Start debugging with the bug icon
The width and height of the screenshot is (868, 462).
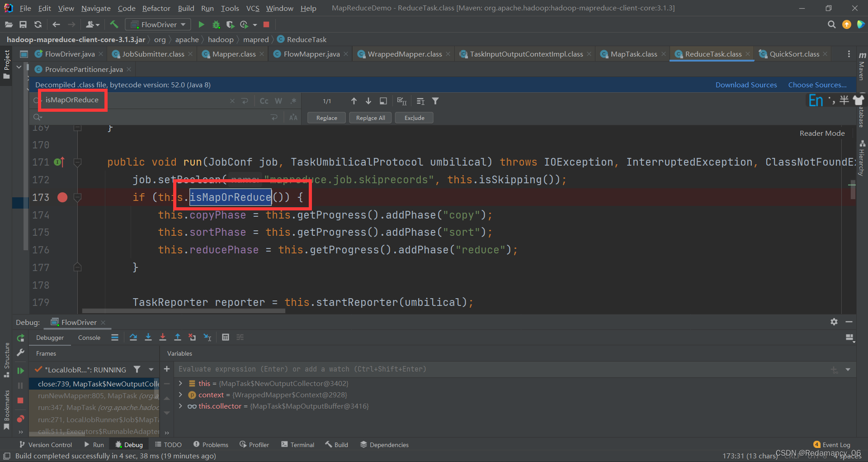point(216,24)
